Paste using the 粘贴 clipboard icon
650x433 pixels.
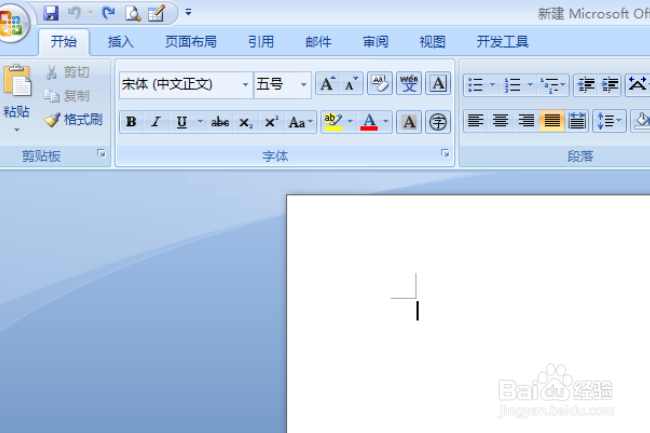pyautogui.click(x=17, y=80)
